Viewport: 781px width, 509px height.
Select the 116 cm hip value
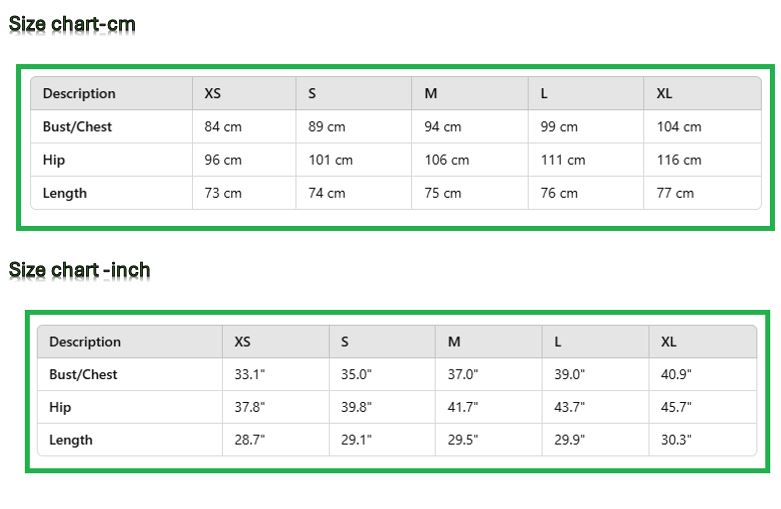point(679,160)
